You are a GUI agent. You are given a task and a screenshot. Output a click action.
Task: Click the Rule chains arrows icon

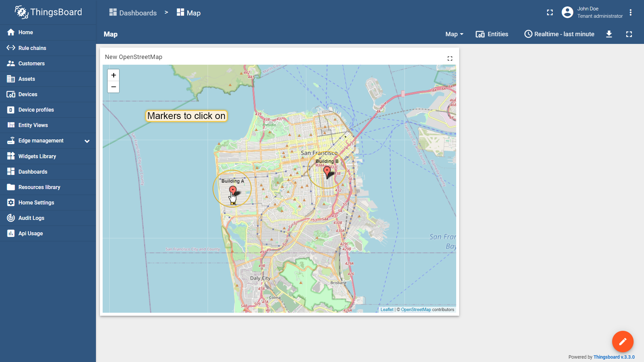[x=11, y=48]
